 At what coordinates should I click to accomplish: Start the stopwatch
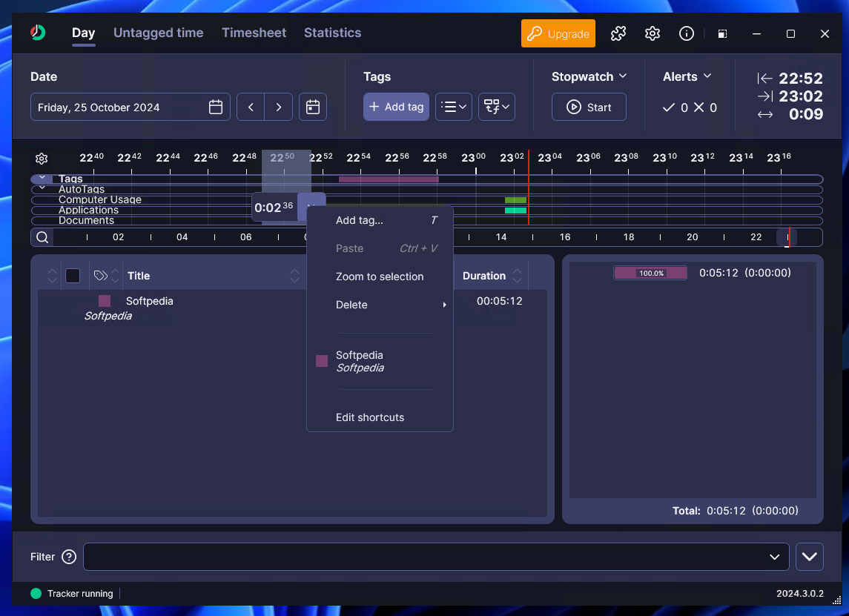click(x=589, y=107)
